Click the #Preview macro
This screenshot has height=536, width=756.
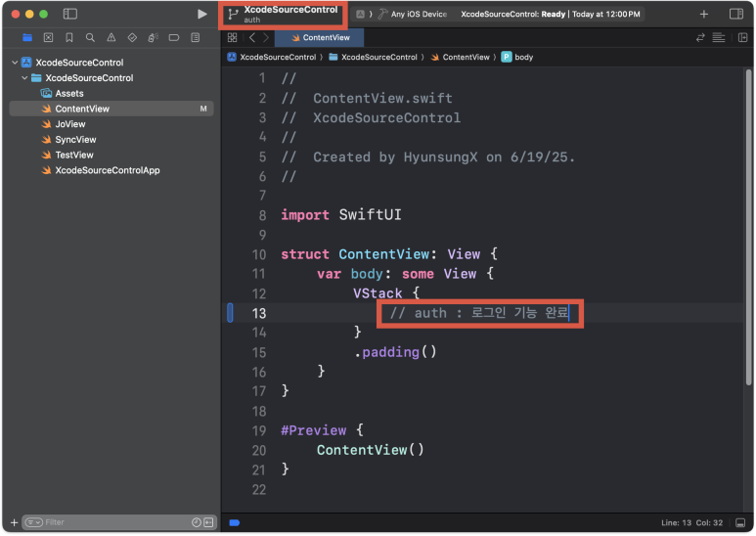click(313, 430)
